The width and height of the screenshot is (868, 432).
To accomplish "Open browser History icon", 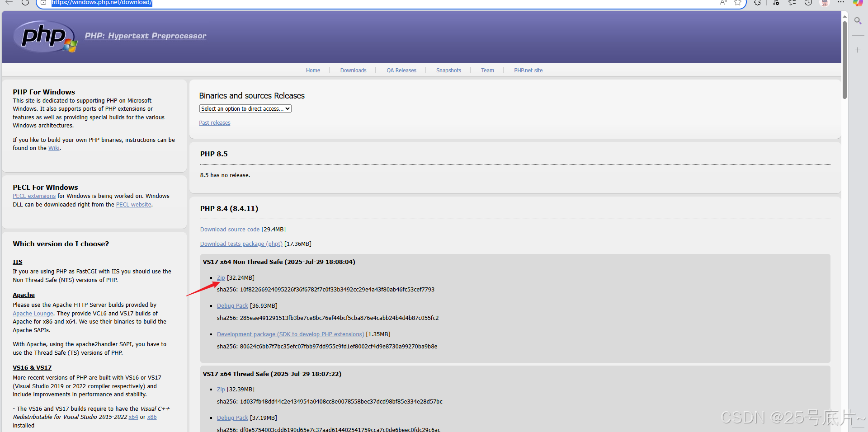I will (808, 2).
